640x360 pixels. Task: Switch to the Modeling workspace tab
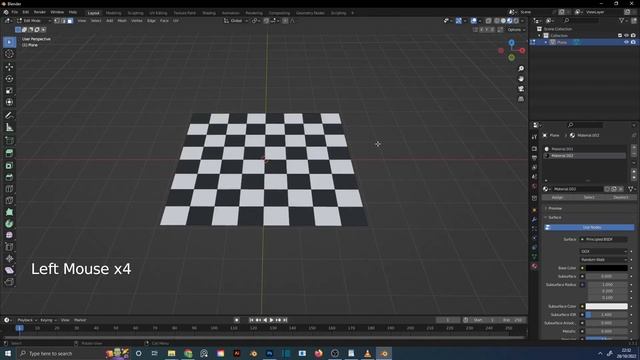tap(113, 13)
